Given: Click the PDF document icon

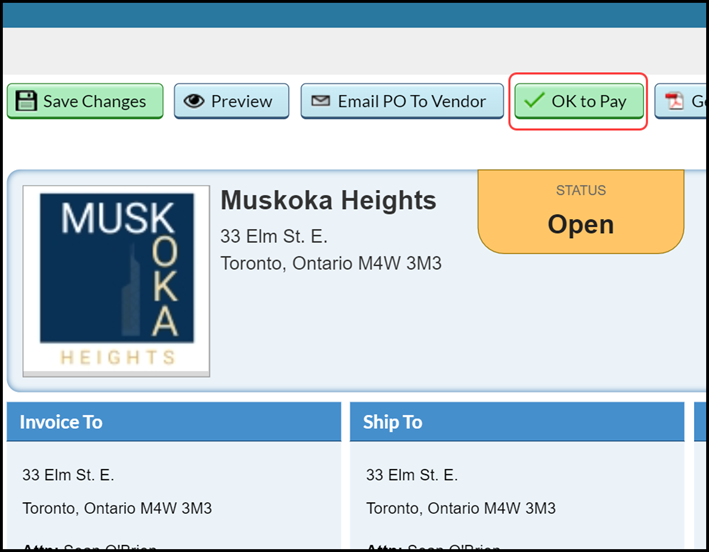Looking at the screenshot, I should [x=674, y=101].
